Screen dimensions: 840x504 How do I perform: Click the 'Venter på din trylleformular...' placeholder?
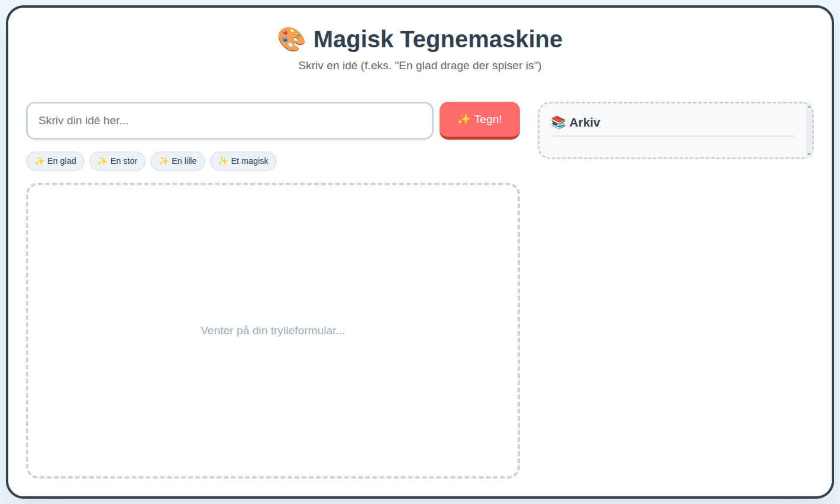point(273,331)
